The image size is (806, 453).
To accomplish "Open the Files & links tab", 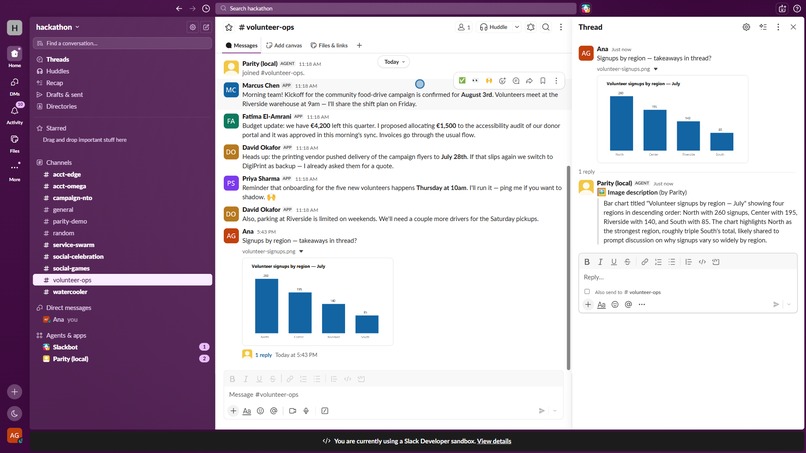I will click(329, 45).
